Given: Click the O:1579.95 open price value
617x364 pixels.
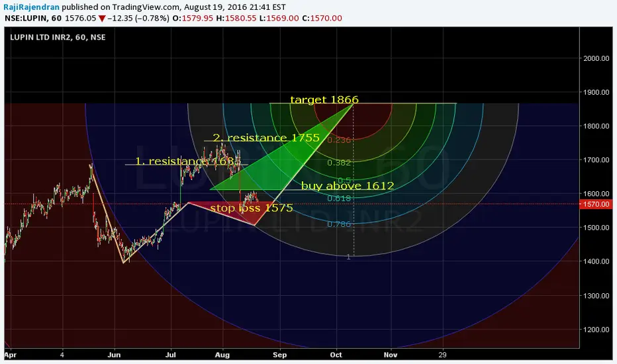Looking at the screenshot, I should click(193, 18).
